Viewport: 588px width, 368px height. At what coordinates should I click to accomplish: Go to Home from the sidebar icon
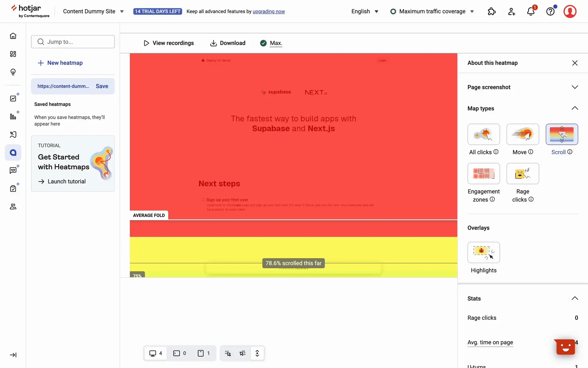13,36
